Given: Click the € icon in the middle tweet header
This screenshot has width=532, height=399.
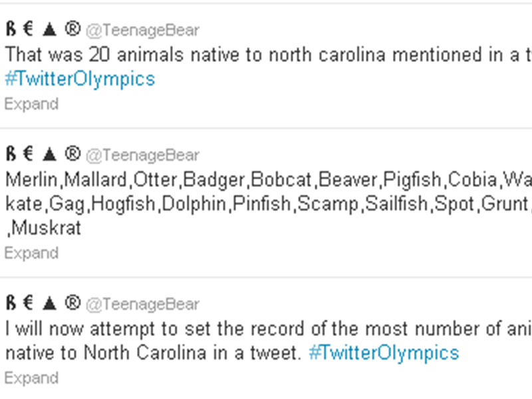Looking at the screenshot, I should [27, 154].
